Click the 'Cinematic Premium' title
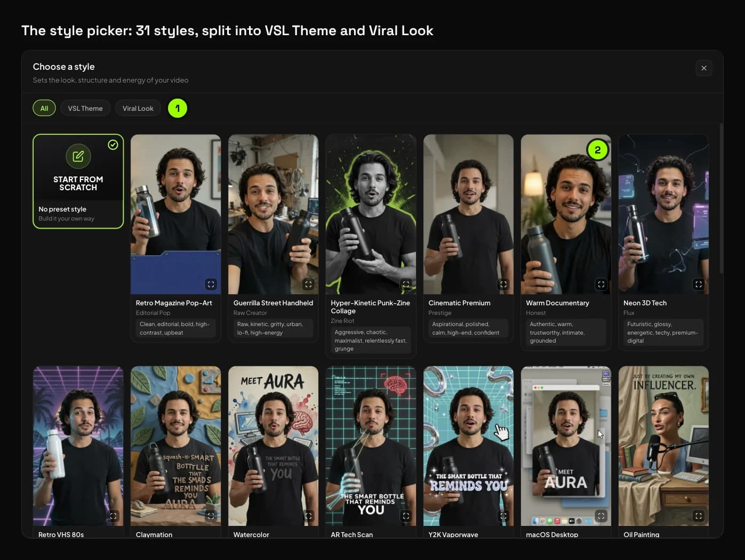Viewport: 745px width, 560px height. pyautogui.click(x=459, y=303)
